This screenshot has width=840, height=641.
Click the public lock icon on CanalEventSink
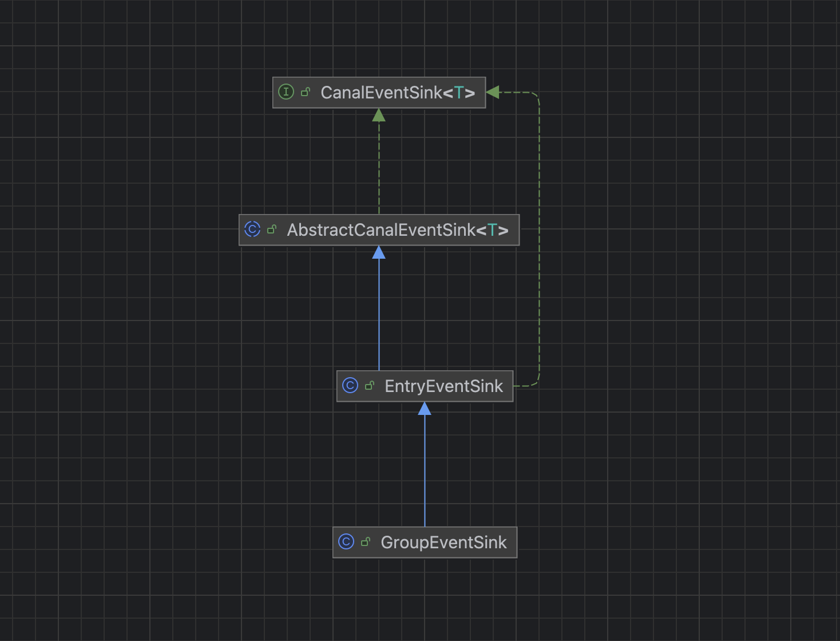click(306, 92)
